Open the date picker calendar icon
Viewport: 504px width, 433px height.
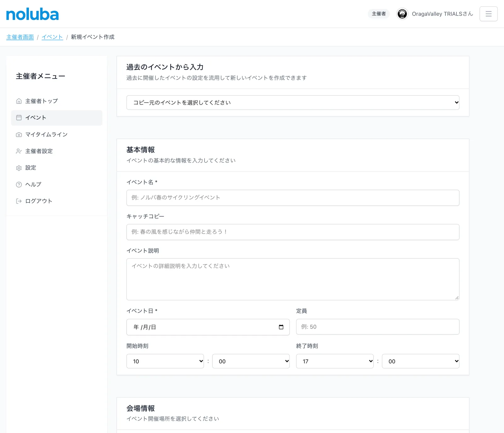(281, 327)
